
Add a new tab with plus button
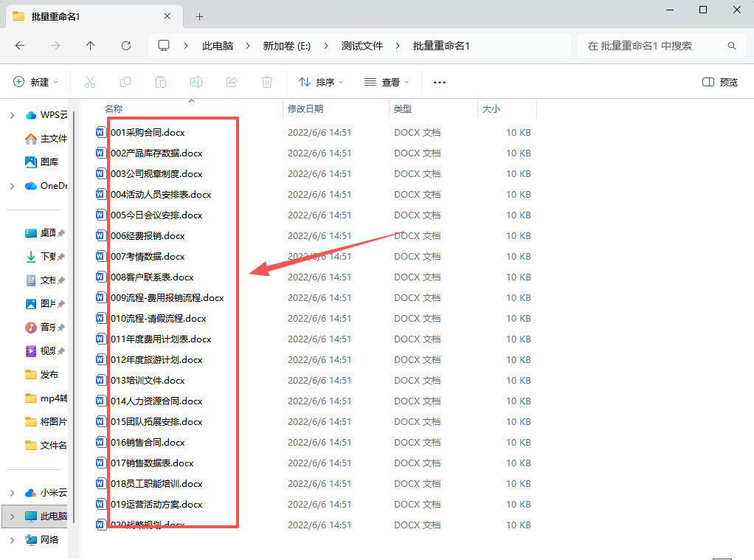tap(199, 17)
